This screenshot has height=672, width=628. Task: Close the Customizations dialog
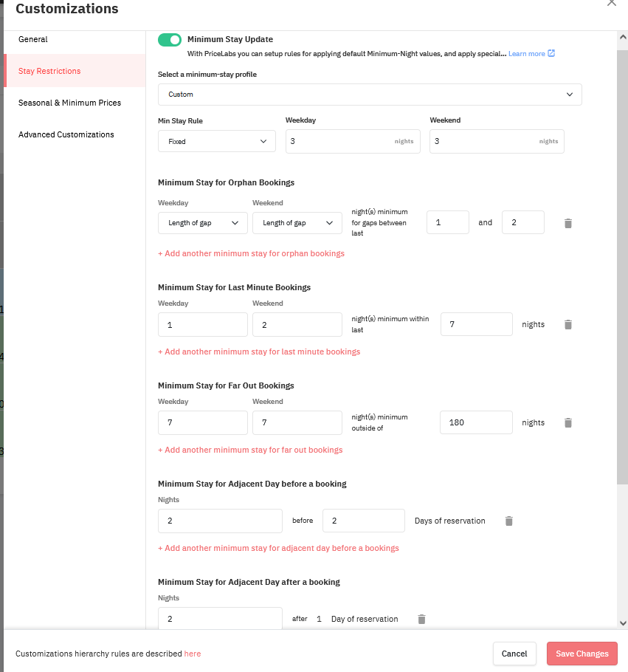[611, 3]
